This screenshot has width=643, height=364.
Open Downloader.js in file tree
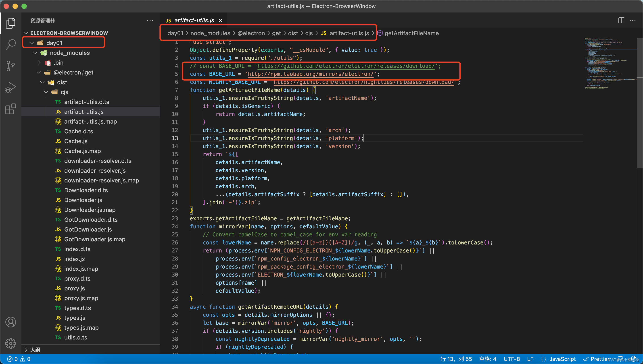(x=83, y=200)
